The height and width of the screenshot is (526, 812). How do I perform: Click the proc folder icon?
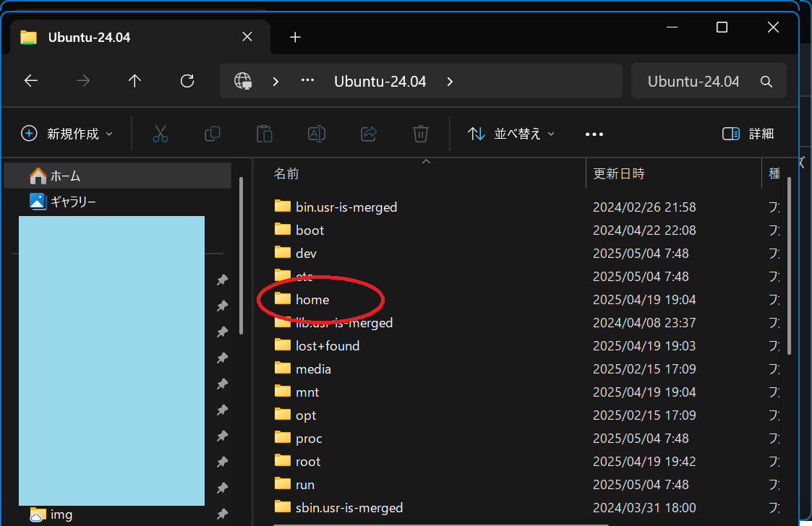point(282,437)
